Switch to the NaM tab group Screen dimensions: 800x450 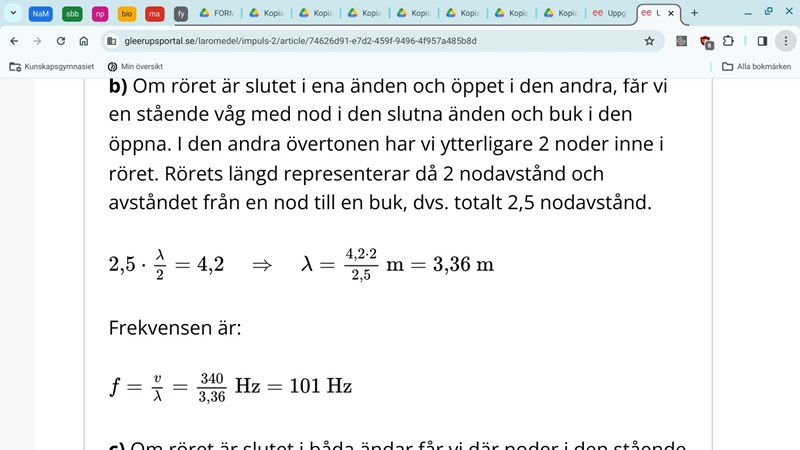point(41,14)
